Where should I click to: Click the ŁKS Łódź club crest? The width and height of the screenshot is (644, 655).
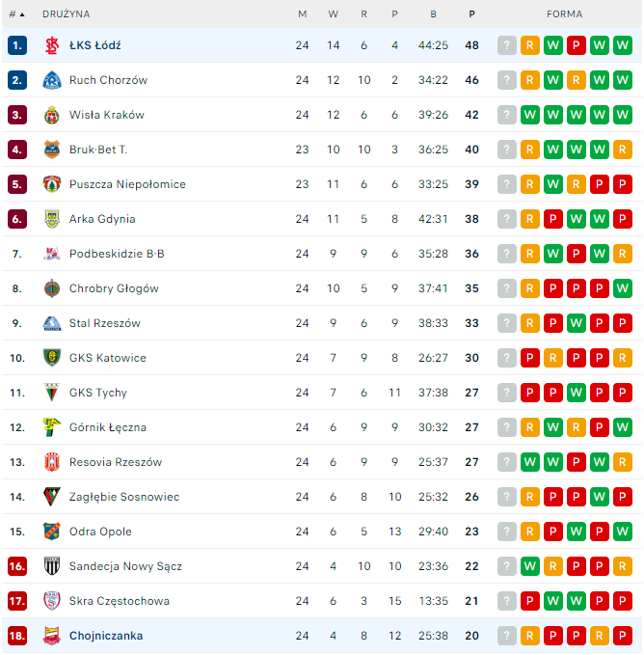click(x=52, y=45)
